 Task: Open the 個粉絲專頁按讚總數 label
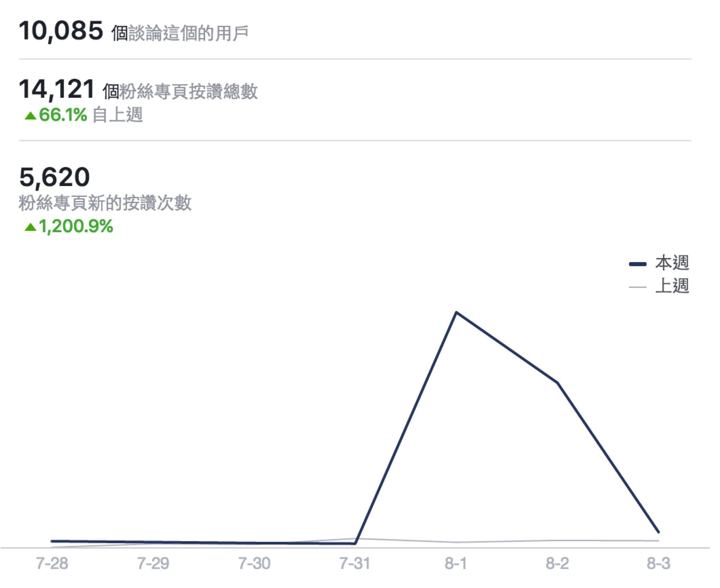(180, 92)
